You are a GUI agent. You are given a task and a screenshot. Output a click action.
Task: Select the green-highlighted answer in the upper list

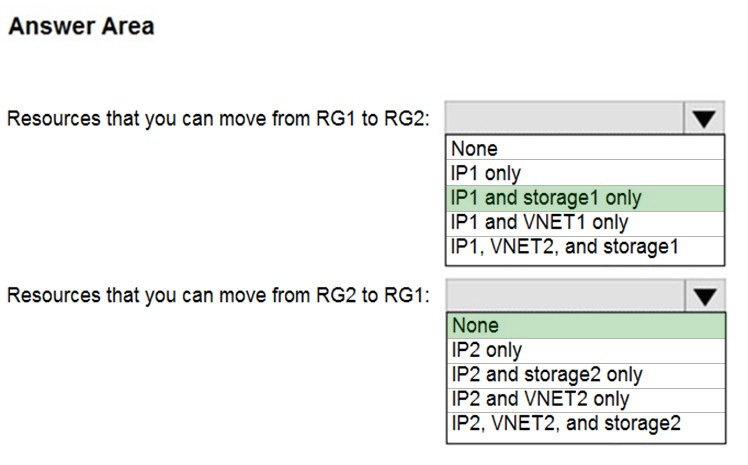point(585,197)
